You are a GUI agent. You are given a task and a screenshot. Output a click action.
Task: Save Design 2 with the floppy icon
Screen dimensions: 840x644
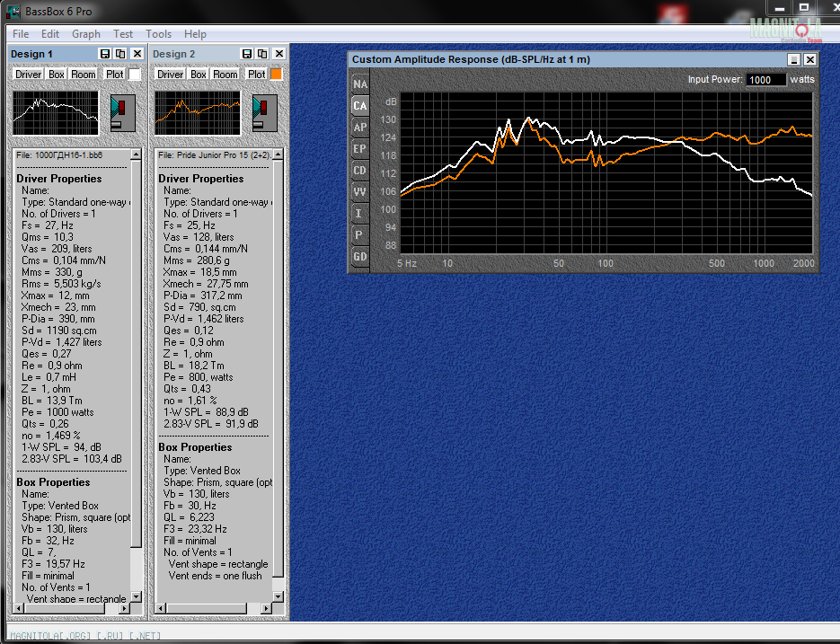click(247, 54)
